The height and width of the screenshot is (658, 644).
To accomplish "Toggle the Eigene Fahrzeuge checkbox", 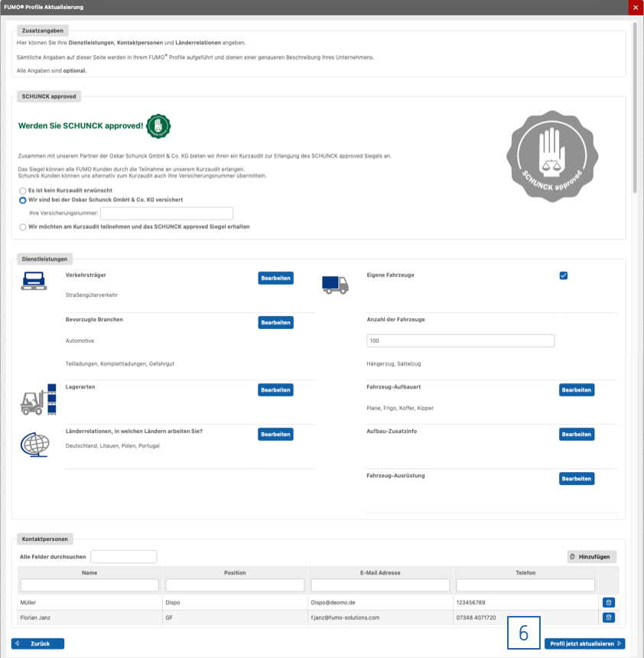I will coord(564,275).
